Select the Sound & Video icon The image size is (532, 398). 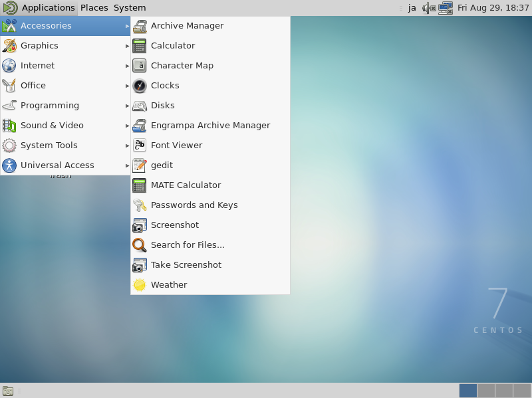(x=9, y=126)
